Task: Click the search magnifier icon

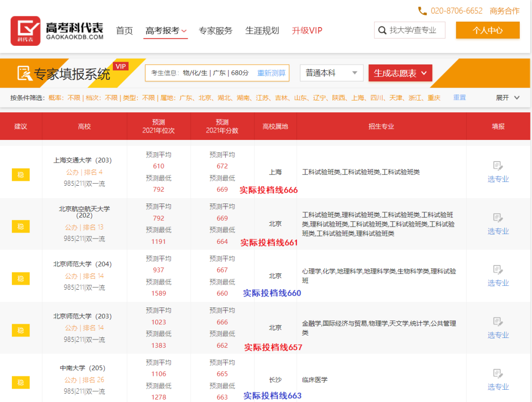Action: pyautogui.click(x=382, y=31)
